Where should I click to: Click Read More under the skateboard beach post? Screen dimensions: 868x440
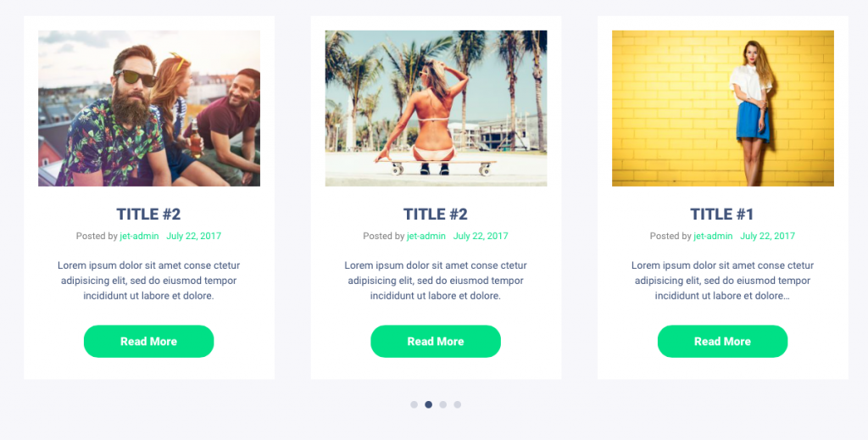tap(436, 342)
